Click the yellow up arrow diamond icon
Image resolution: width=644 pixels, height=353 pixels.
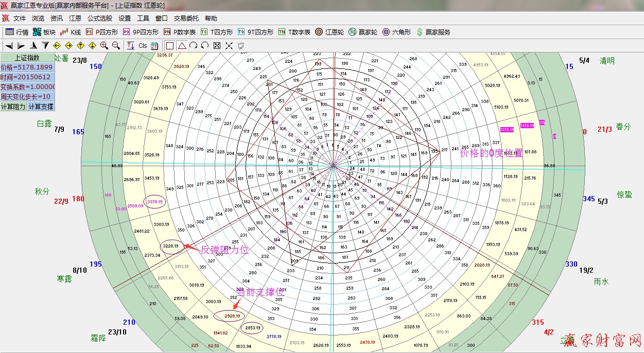coord(80,45)
